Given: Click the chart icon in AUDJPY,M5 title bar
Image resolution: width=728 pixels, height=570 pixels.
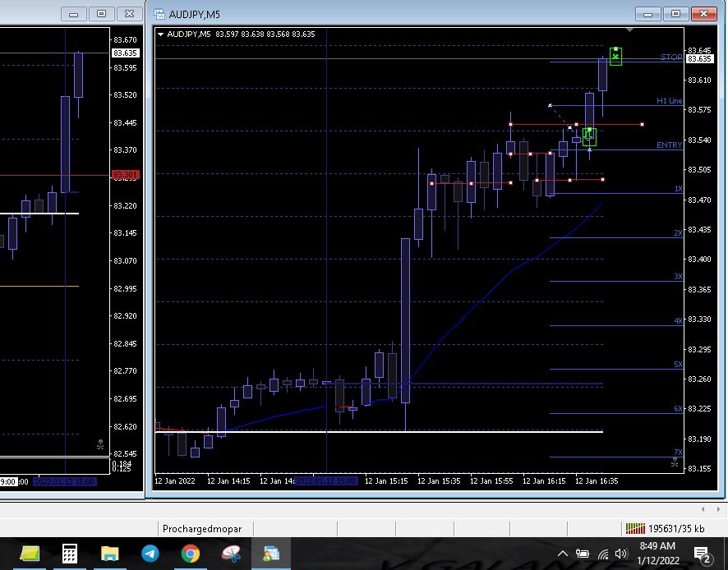Looking at the screenshot, I should [159, 14].
